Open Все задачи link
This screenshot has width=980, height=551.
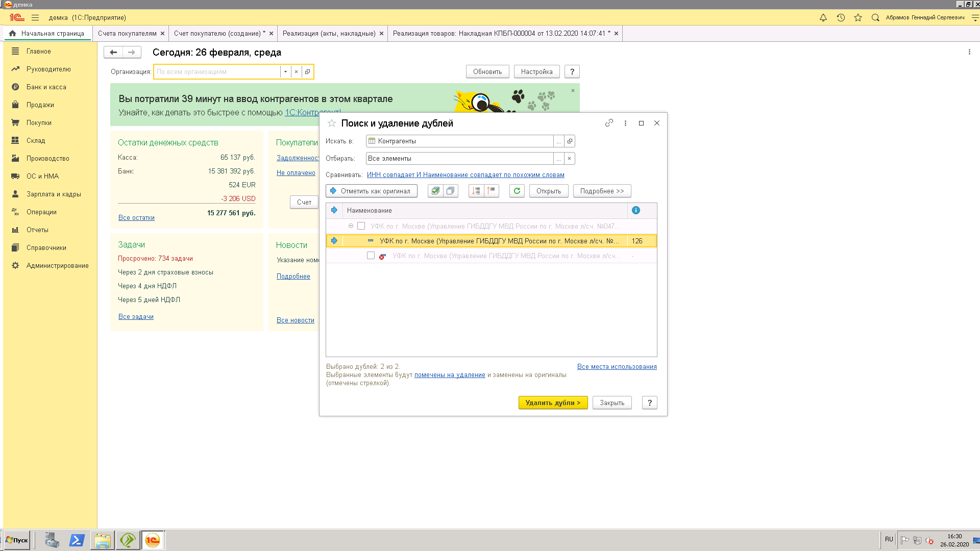[136, 317]
